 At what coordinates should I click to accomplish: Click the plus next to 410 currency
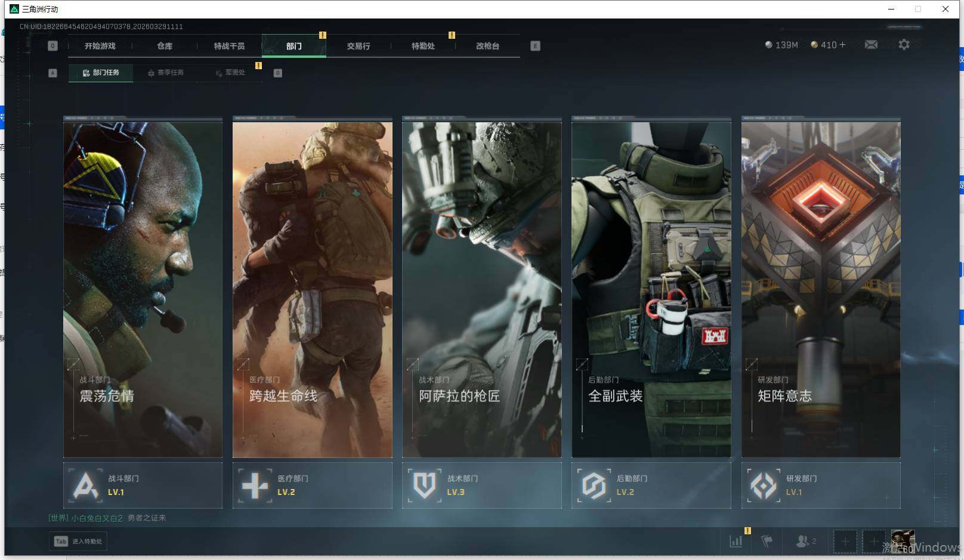coord(842,45)
